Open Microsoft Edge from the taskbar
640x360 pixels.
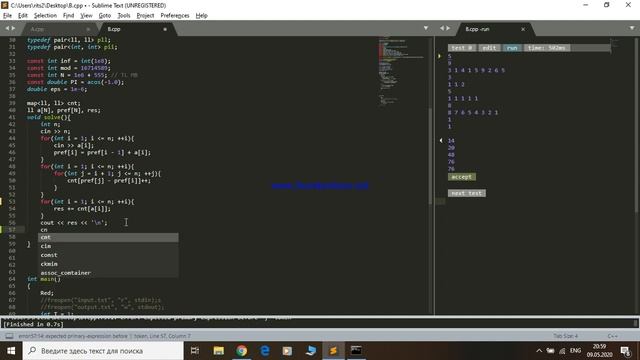264,351
